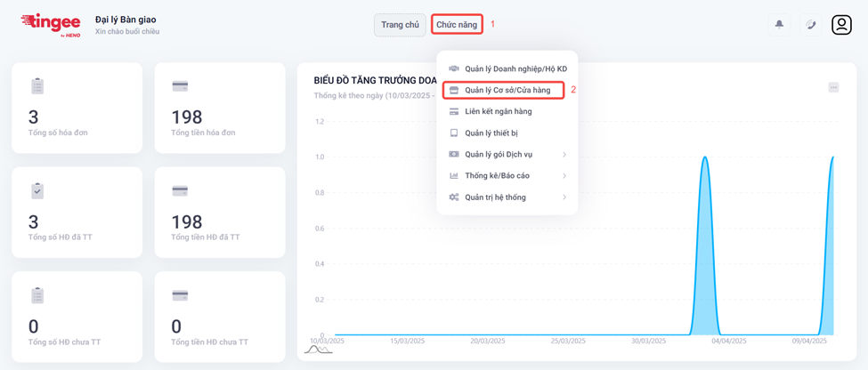The height and width of the screenshot is (370, 868).
Task: Open Quản lý thiết bị menu entry
Action: [x=491, y=133]
